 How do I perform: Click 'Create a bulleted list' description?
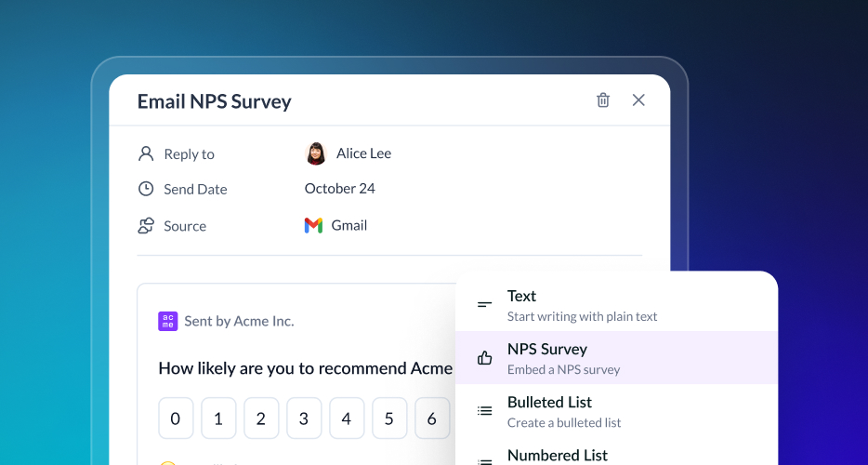click(x=564, y=423)
